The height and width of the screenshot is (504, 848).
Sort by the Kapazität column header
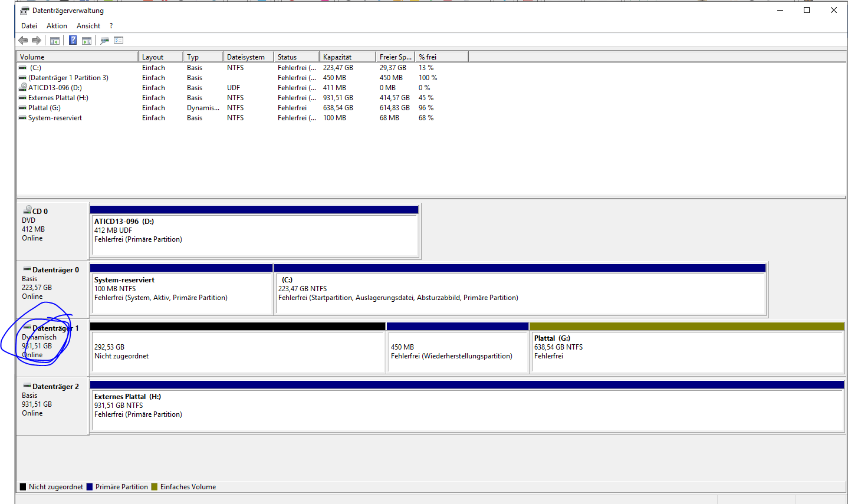[x=347, y=57]
